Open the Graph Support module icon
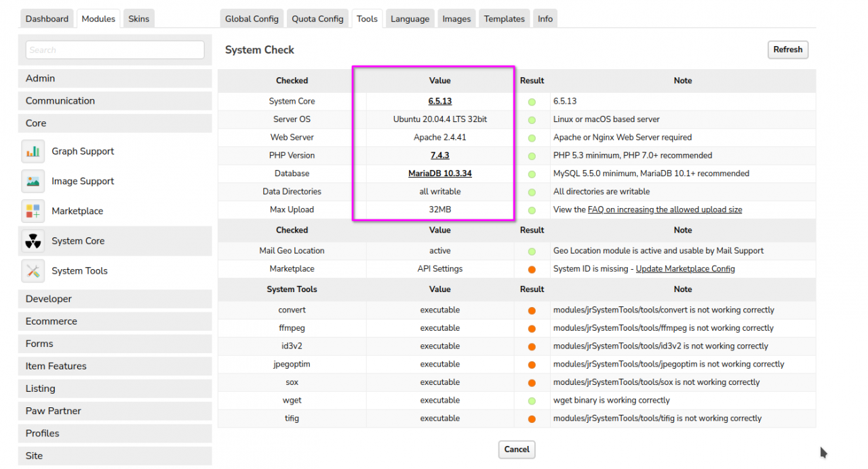The image size is (868, 469). tap(33, 152)
